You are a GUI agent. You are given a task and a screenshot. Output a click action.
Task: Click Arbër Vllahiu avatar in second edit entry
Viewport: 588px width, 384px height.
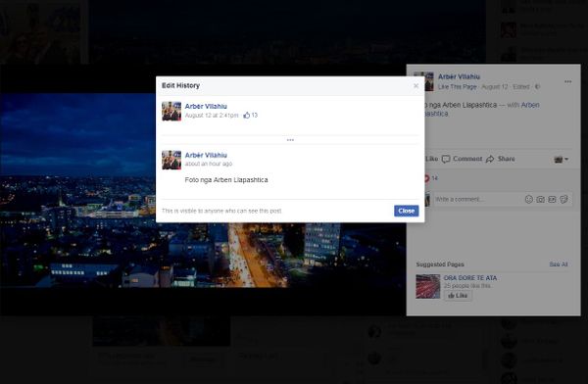(171, 160)
